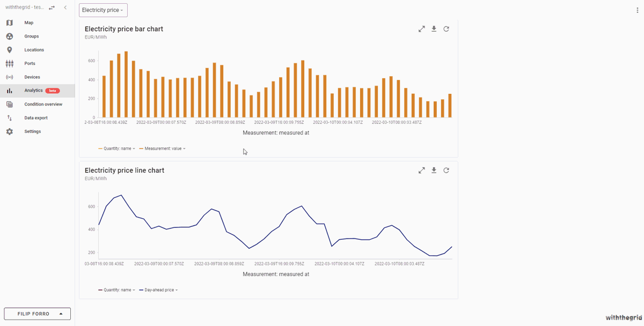Click the switch environment arrows icon
This screenshot has width=644, height=326.
[x=52, y=8]
